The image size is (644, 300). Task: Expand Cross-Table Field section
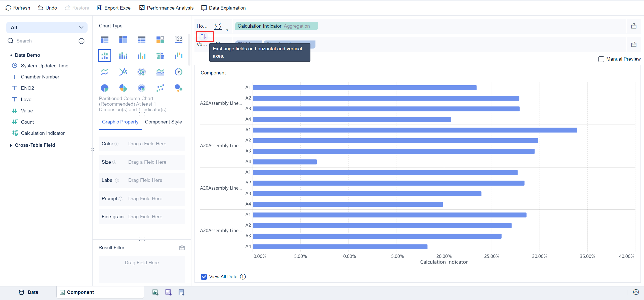tap(11, 145)
